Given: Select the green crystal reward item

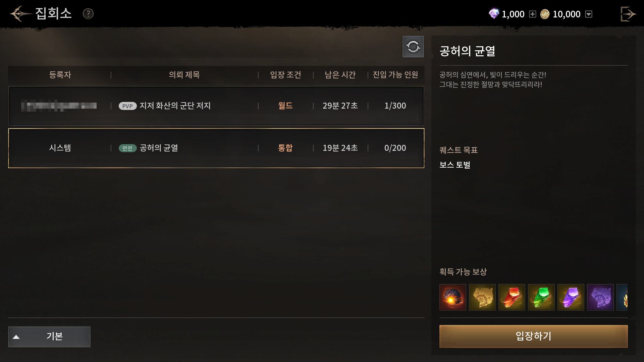Looking at the screenshot, I should point(541,297).
